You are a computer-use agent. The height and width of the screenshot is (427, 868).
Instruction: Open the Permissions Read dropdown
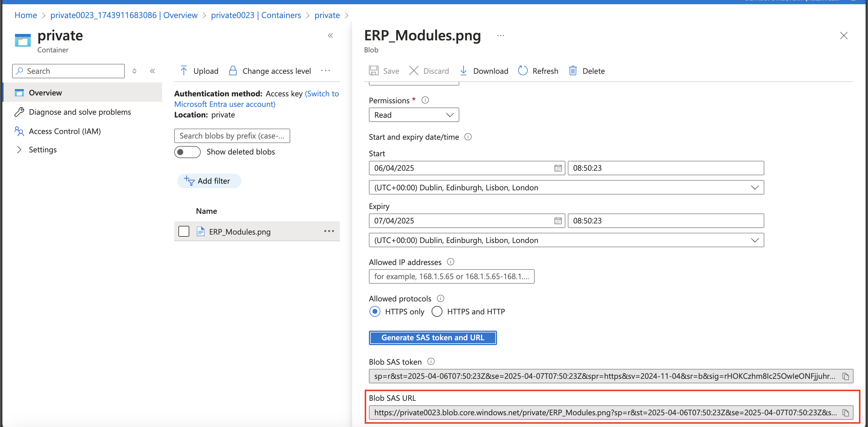414,115
